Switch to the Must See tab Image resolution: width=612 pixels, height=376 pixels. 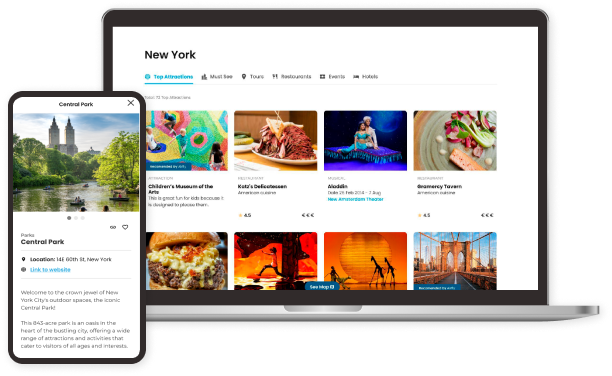point(217,77)
